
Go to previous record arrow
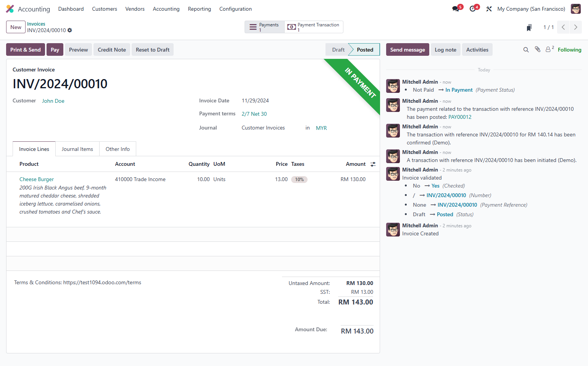[563, 27]
